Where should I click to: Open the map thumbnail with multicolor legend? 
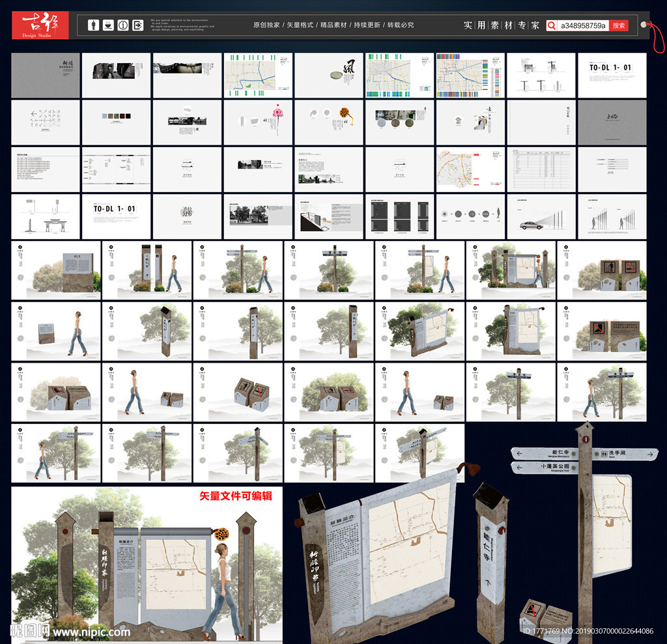(470, 76)
